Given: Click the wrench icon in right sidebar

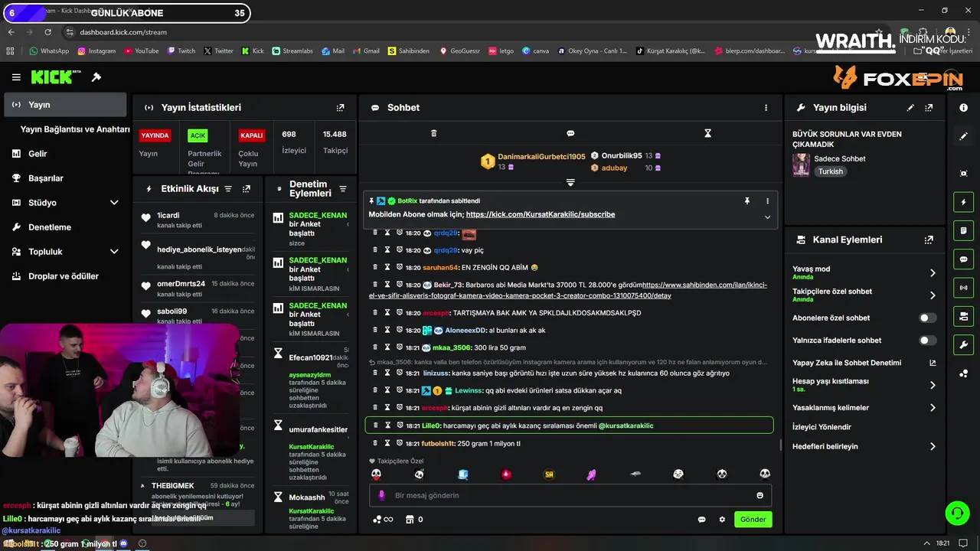Looking at the screenshot, I should click(x=964, y=344).
